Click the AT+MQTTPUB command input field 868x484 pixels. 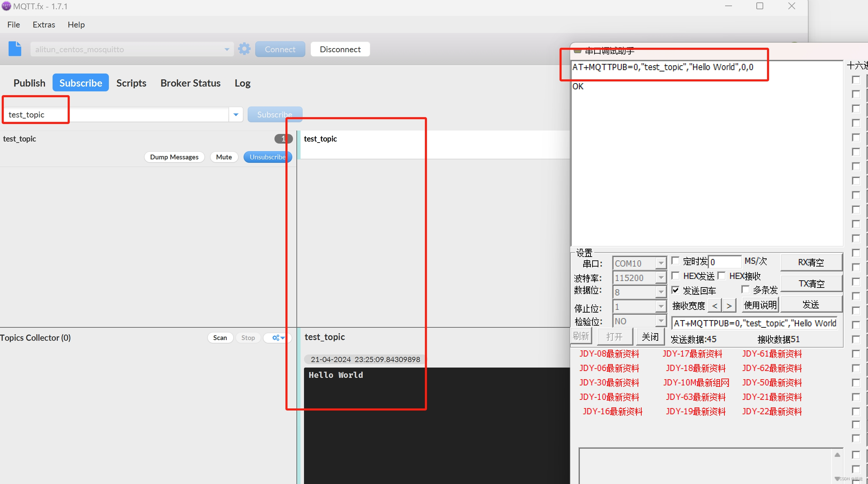(754, 323)
